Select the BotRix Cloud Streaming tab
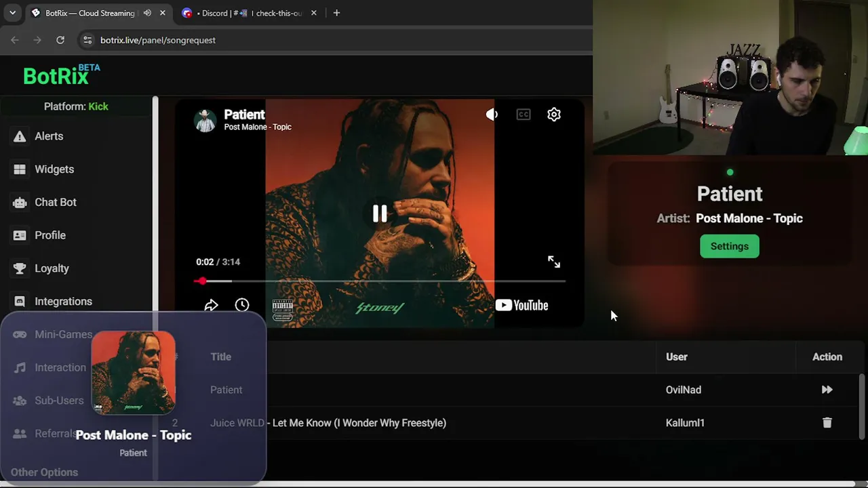 [x=90, y=13]
